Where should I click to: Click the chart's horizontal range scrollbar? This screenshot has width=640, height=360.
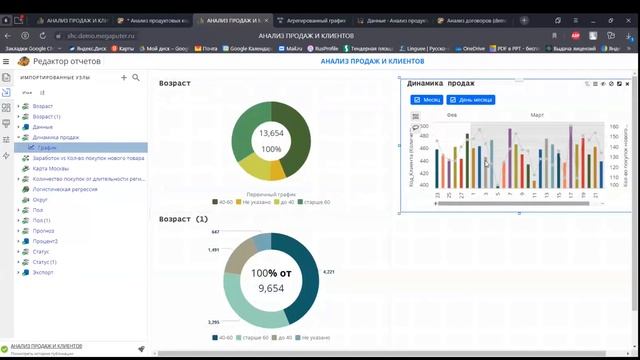coord(513,203)
